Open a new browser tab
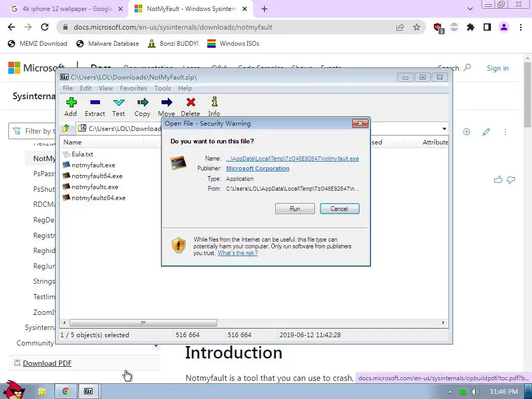 (264, 9)
